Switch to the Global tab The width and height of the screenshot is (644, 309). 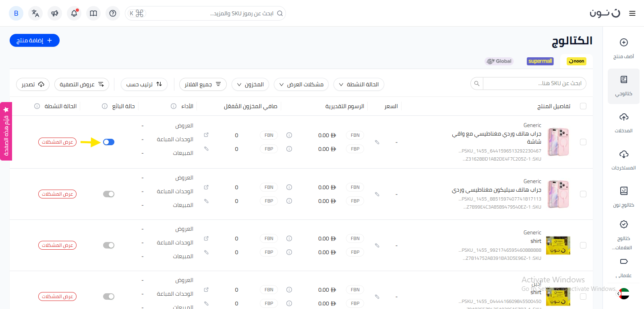499,61
